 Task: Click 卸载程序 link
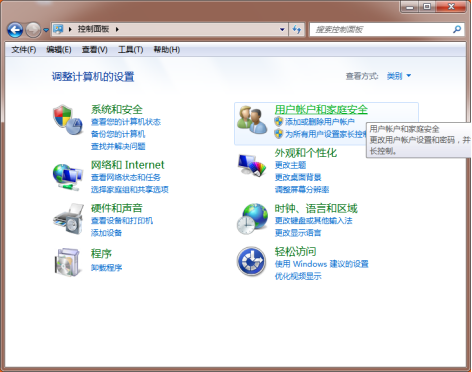point(106,267)
